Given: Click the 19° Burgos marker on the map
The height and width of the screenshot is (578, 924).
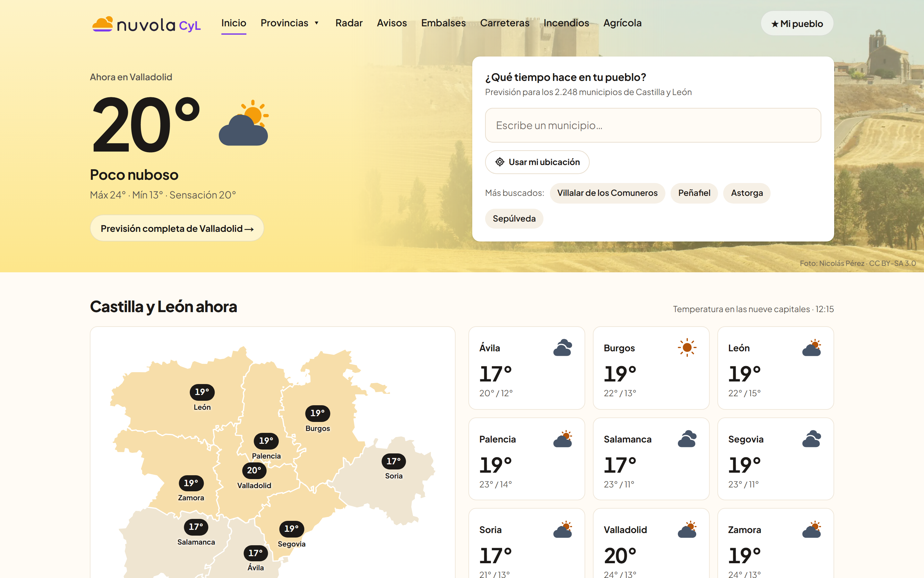Looking at the screenshot, I should click(x=317, y=413).
